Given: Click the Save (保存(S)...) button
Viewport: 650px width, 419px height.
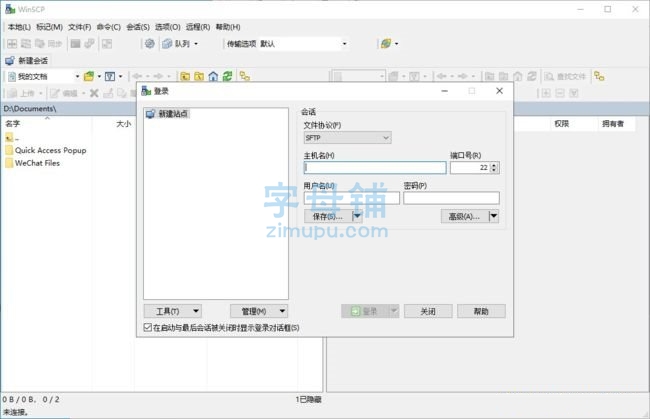Looking at the screenshot, I should click(x=328, y=216).
